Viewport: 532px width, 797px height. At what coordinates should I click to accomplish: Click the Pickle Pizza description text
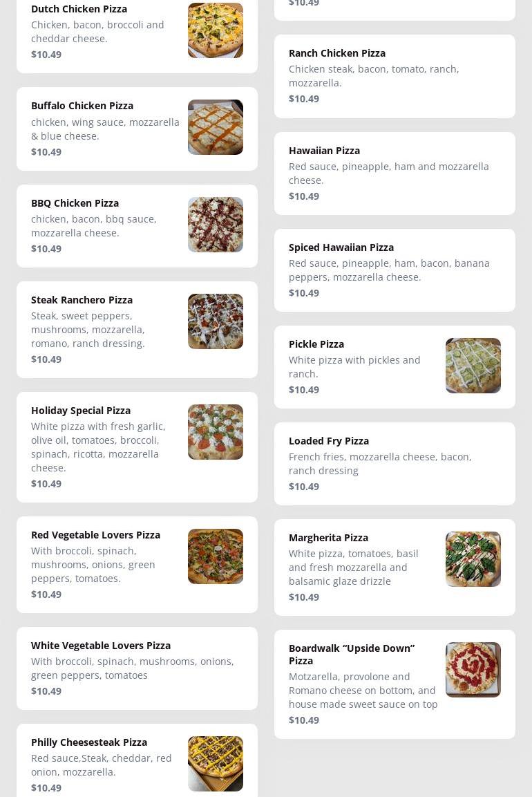[354, 367]
